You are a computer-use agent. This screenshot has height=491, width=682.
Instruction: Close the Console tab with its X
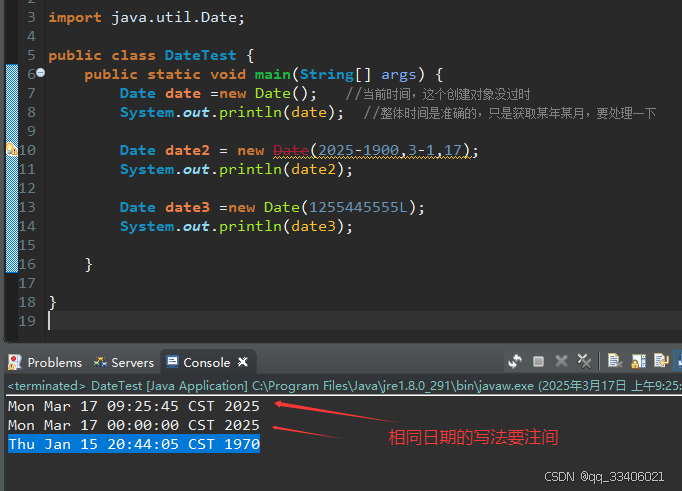coord(243,362)
